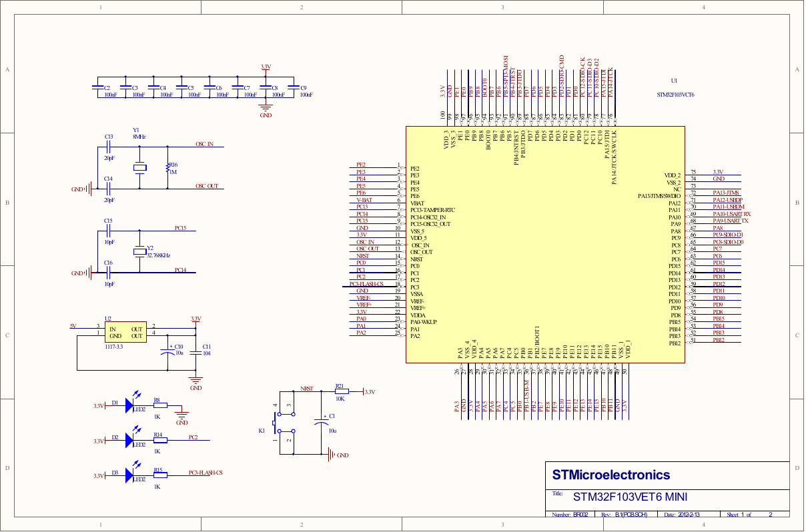Viewport: 806px width, 532px height.
Task: Click net label PA10-USART RX
Action: [731, 214]
